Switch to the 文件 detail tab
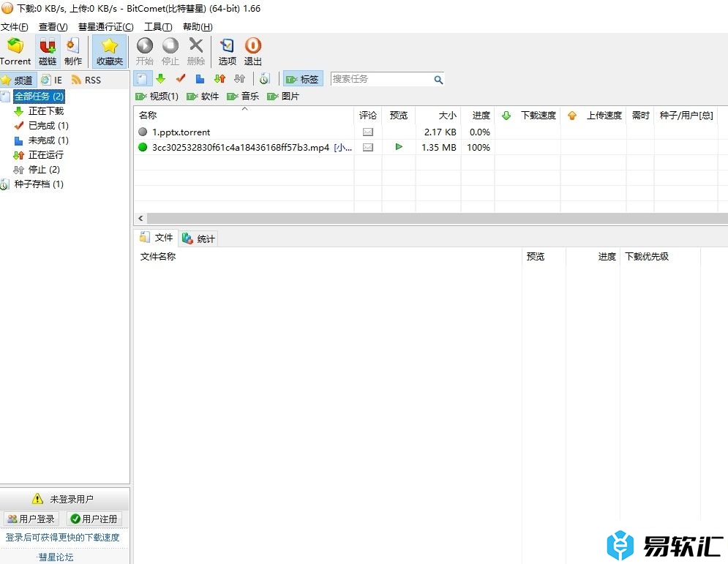This screenshot has width=728, height=564. tap(157, 238)
